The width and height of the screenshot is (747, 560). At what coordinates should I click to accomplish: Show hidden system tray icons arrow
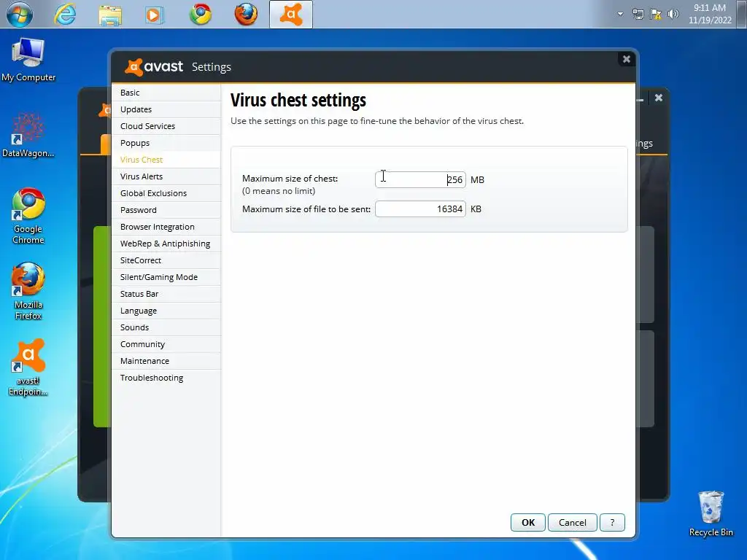(620, 14)
